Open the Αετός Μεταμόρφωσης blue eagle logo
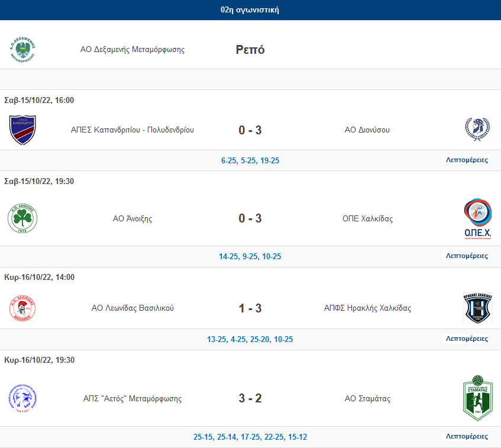The width and height of the screenshot is (501, 448). 22,398
